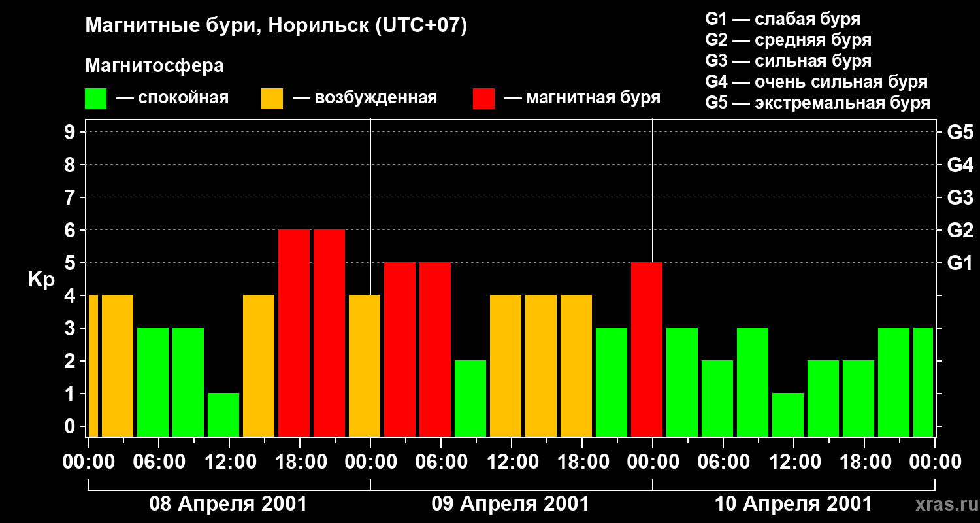The height and width of the screenshot is (523, 980).
Task: Click the green Kp 2 bar on 09 Апреля
Action: point(470,398)
